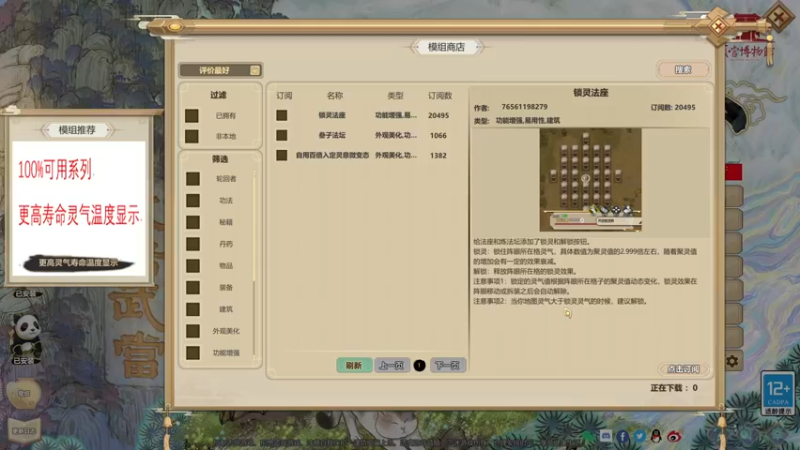Open the Discord icon
This screenshot has height=450, width=800.
pyautogui.click(x=606, y=436)
